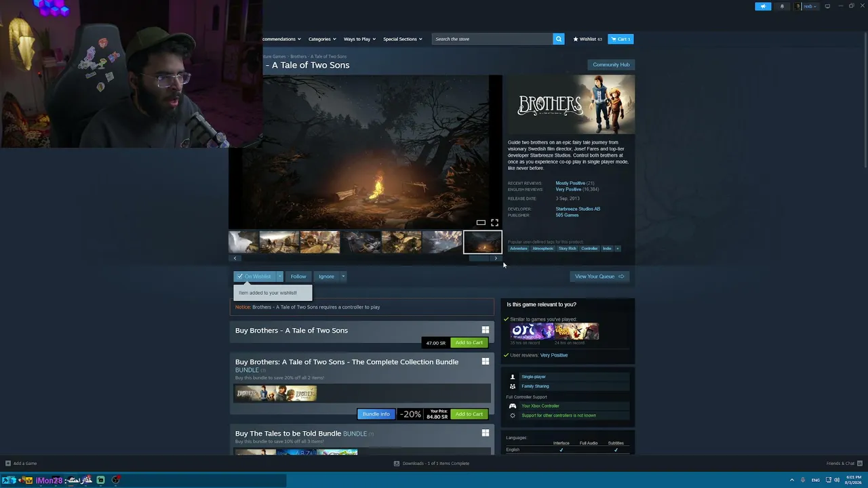The width and height of the screenshot is (868, 488).
Task: Click the Downloads status icon
Action: [x=397, y=464]
